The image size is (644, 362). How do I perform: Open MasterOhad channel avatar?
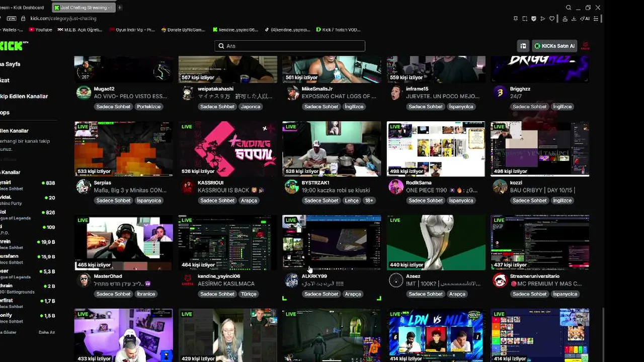[84, 280]
